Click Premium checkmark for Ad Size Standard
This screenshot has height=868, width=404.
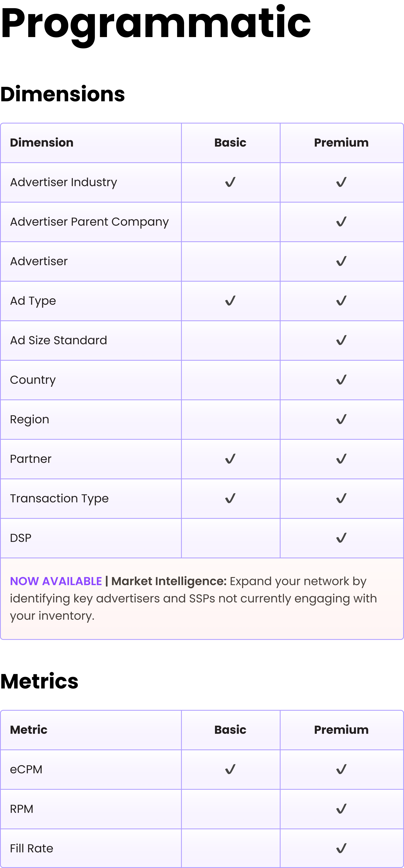(x=341, y=340)
